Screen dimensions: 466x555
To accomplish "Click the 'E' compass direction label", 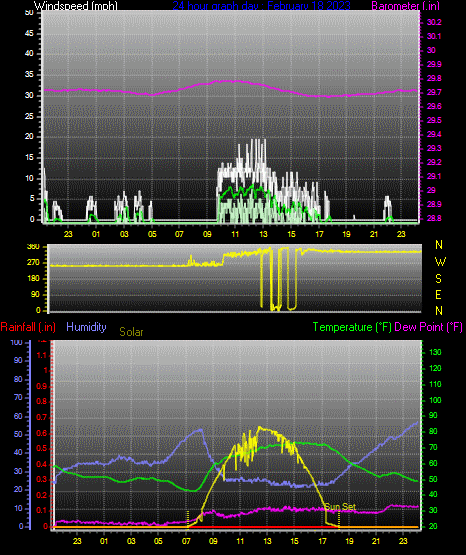I will tap(438, 294).
